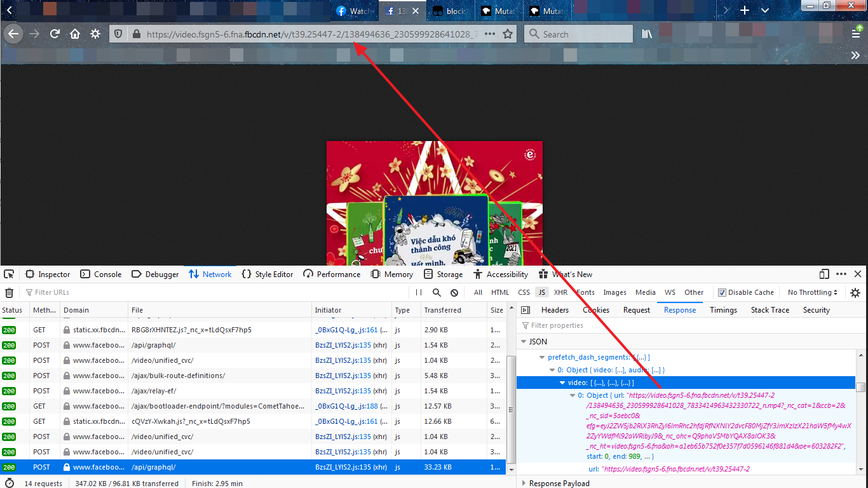
Task: Bookmark this page with the star icon
Action: coord(508,34)
